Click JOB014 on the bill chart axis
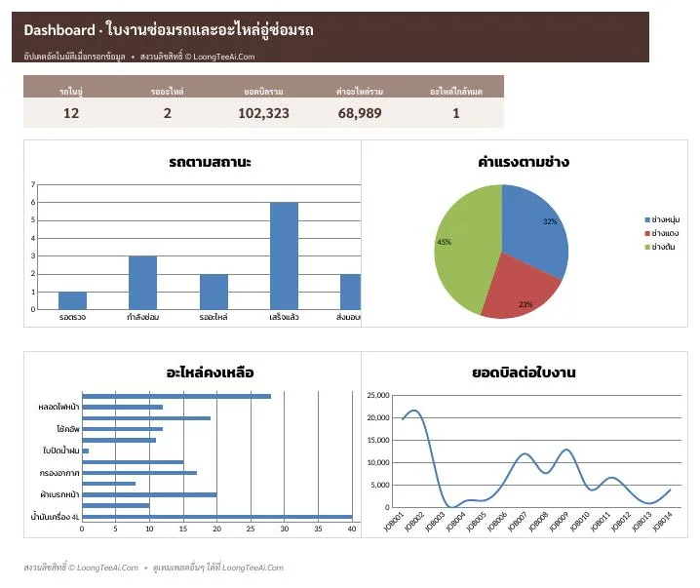 [663, 522]
